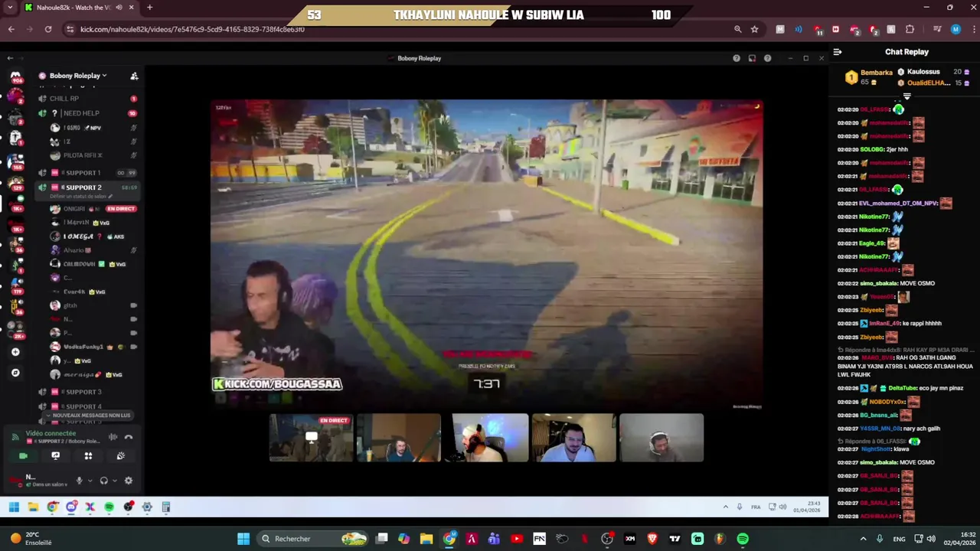The width and height of the screenshot is (980, 551).
Task: Open YouTube icon on the taskbar
Action: point(517,539)
